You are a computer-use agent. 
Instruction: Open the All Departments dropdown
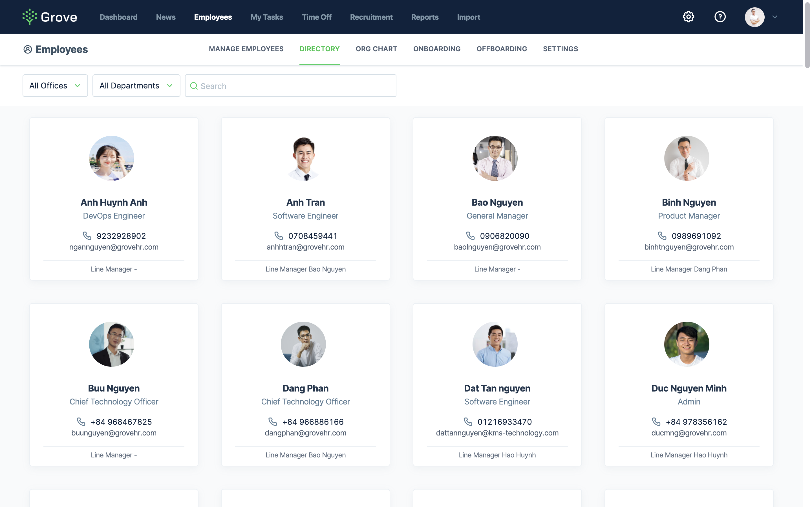(136, 86)
